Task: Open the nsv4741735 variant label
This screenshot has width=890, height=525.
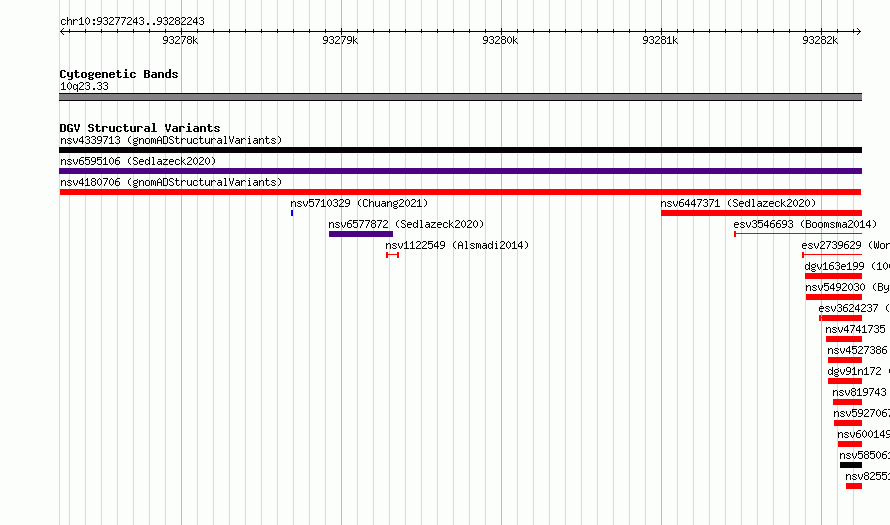Action: point(855,329)
